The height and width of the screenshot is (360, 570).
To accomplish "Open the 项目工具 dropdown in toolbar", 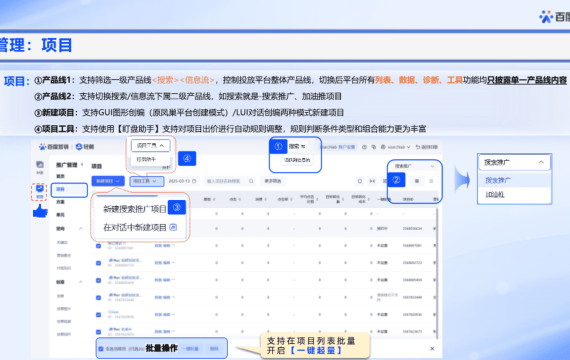I will 146,181.
